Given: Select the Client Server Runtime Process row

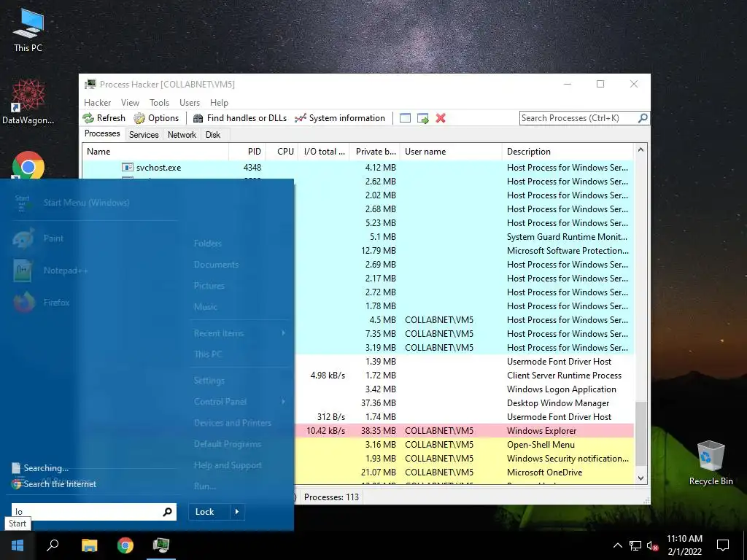Looking at the screenshot, I should click(x=464, y=376).
